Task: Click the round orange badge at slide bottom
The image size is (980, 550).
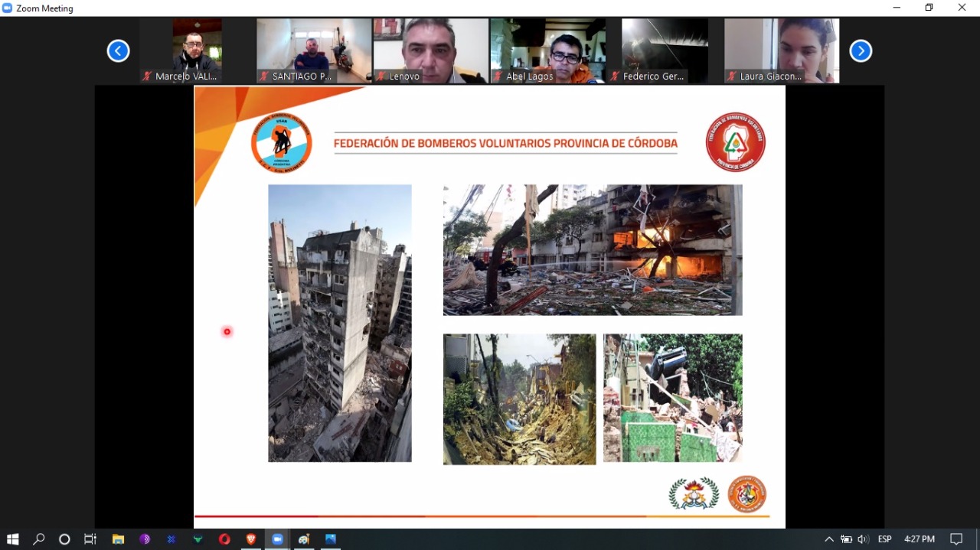Action: pyautogui.click(x=747, y=494)
